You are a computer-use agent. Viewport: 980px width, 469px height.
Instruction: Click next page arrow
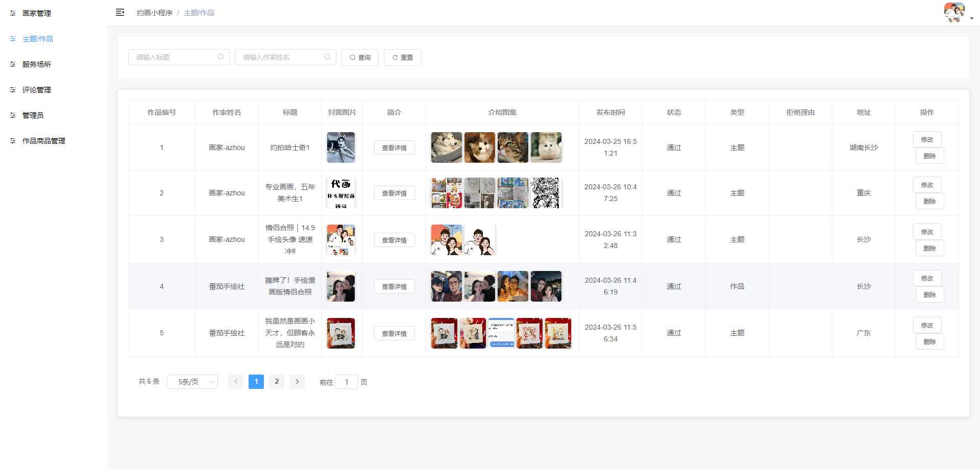(x=297, y=382)
